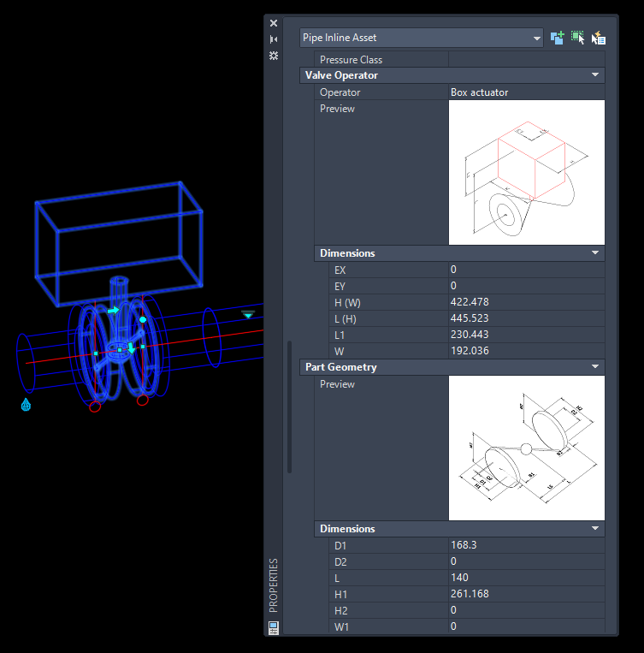
Task: Click the D1 dimension label
Action: click(x=340, y=545)
